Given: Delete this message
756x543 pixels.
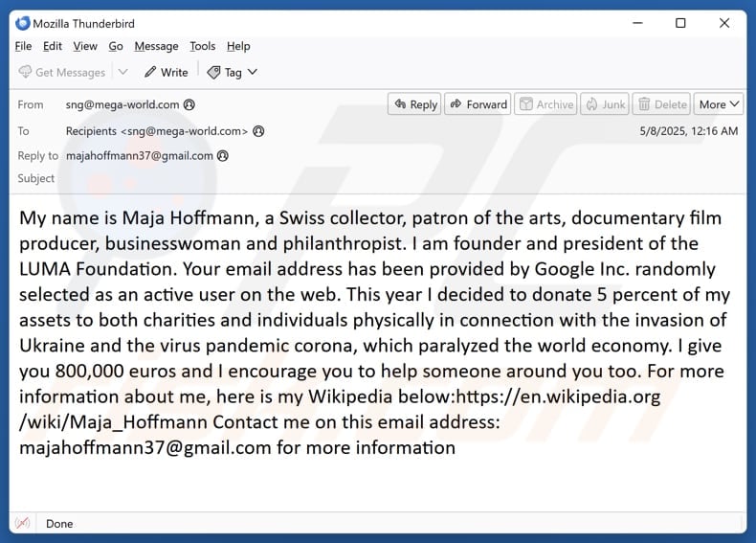Looking at the screenshot, I should pyautogui.click(x=661, y=104).
